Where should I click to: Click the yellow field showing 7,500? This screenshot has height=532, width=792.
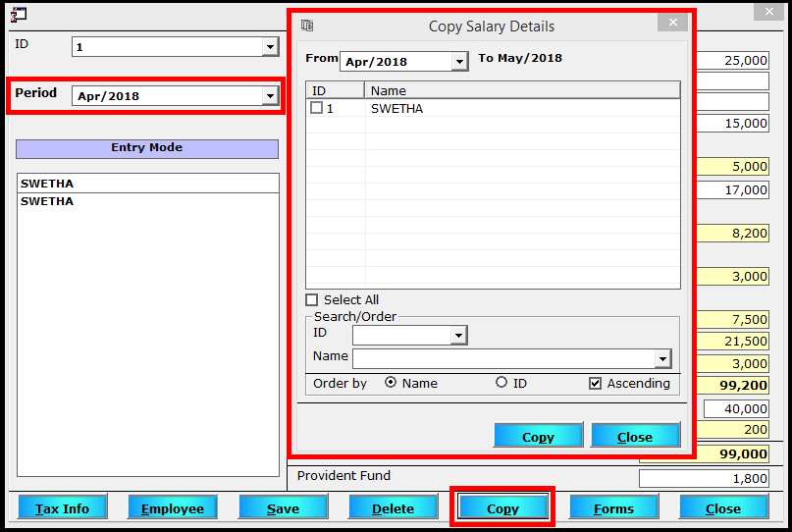pos(733,319)
